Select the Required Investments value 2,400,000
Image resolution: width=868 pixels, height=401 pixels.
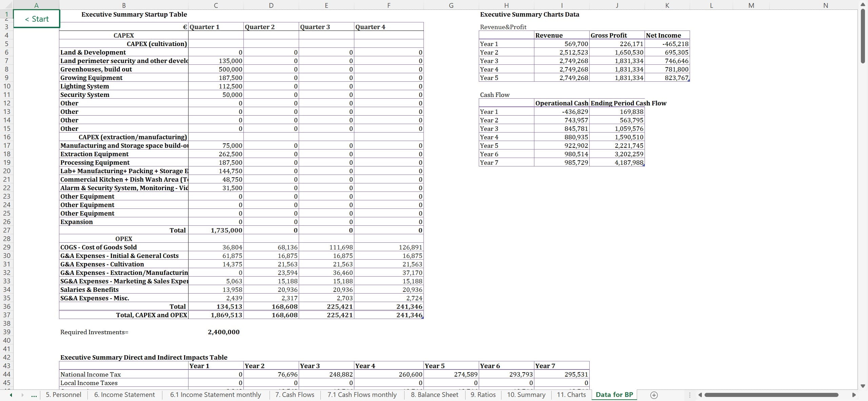(x=223, y=332)
